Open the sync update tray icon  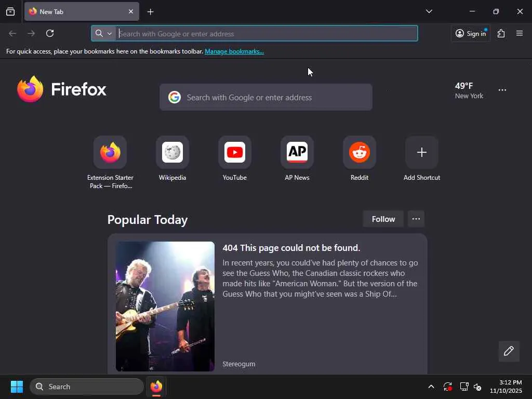447,387
